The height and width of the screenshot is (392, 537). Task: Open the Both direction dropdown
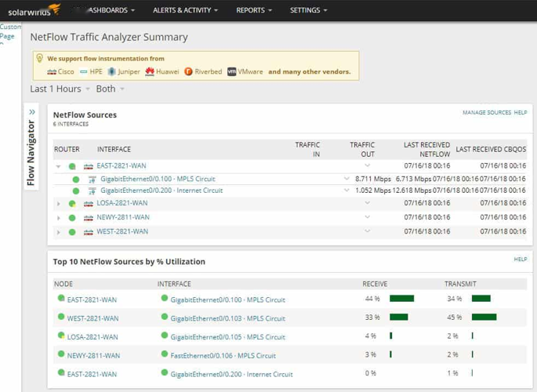(x=110, y=89)
